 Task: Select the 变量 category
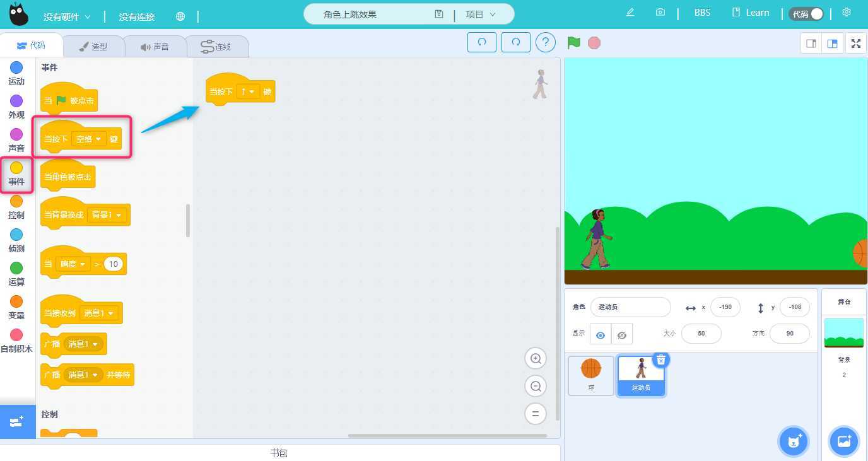point(16,308)
